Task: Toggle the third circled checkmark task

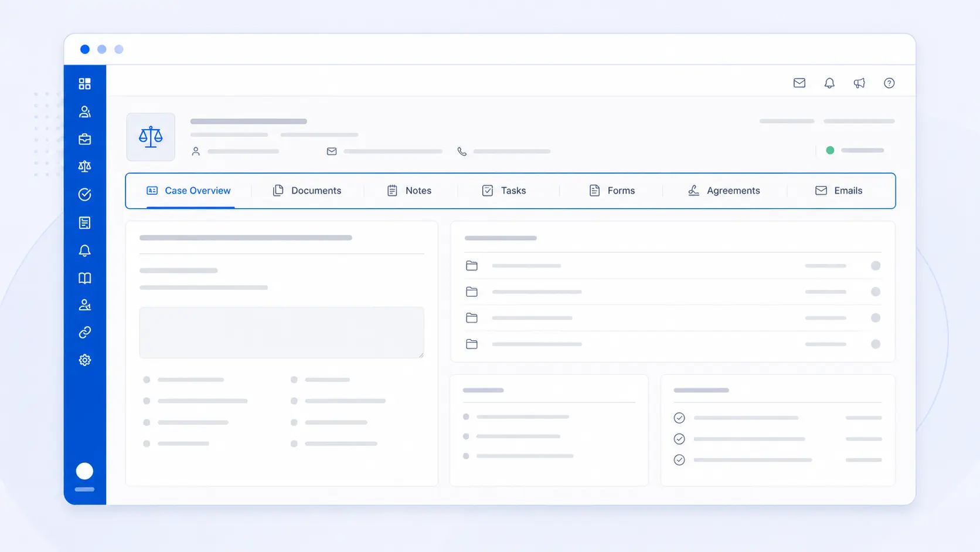Action: [x=679, y=460]
